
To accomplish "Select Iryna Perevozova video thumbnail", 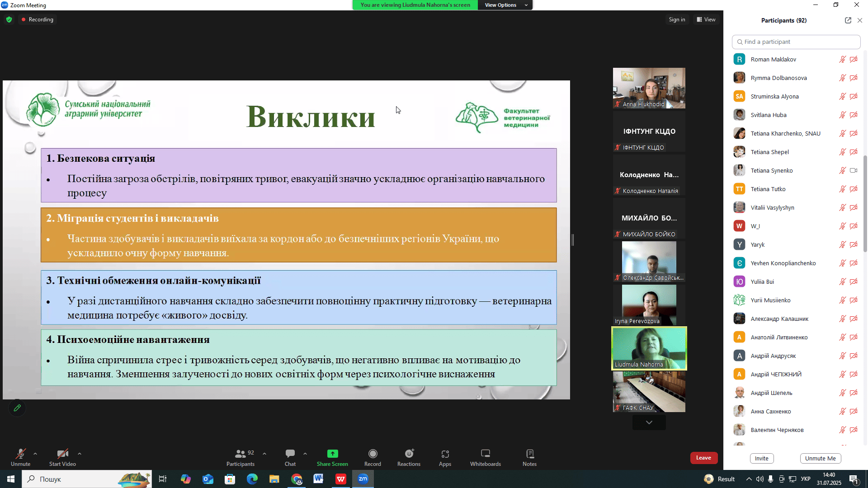I will [x=649, y=305].
